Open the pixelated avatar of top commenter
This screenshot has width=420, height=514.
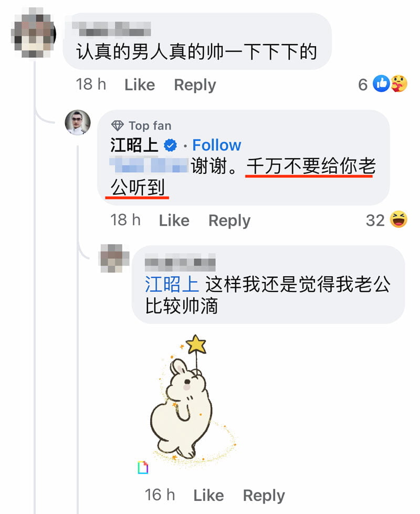[33, 33]
